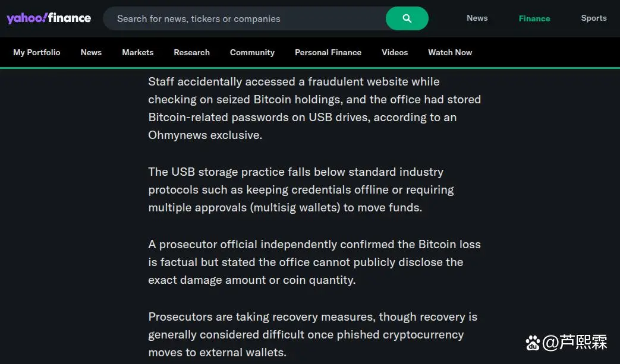Open the Personal Finance menu item

(328, 52)
